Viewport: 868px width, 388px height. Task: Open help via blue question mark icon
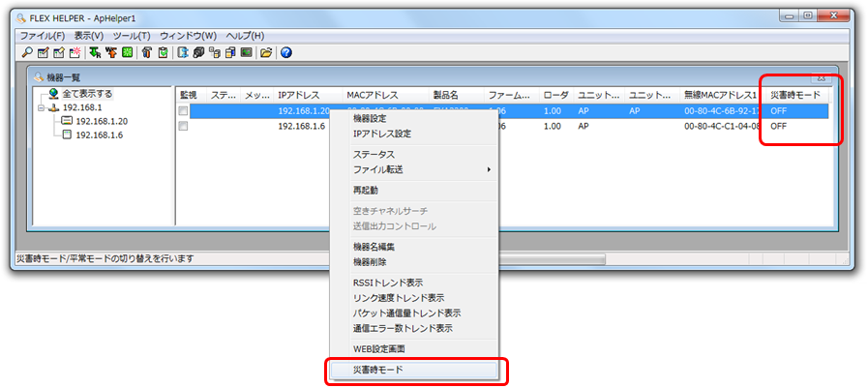pos(286,53)
